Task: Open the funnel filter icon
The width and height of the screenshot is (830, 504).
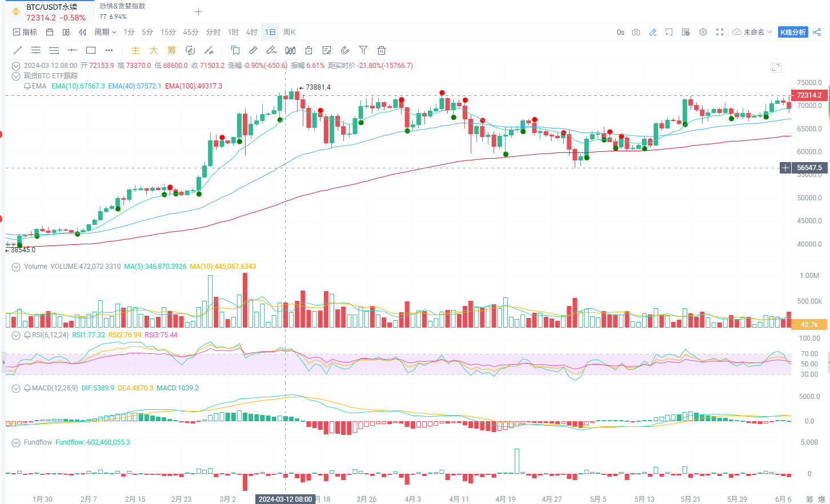Action: click(363, 50)
